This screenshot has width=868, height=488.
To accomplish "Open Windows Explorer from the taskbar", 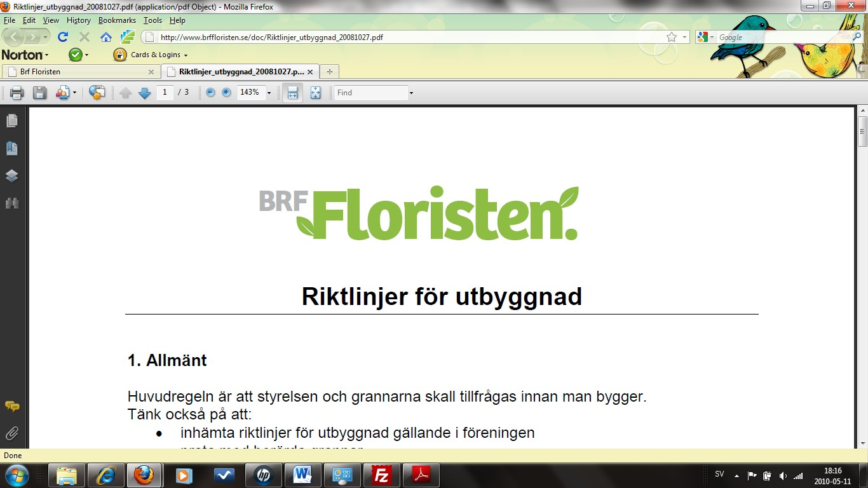I will [x=67, y=475].
